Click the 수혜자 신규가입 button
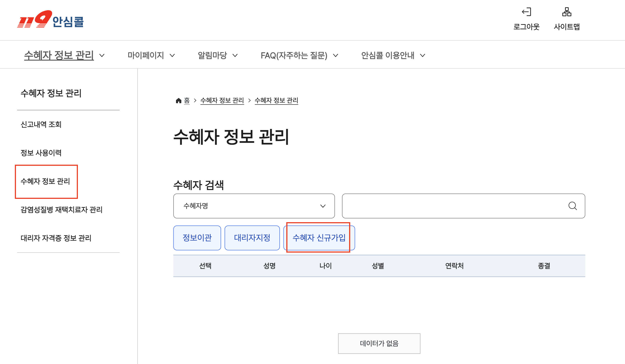This screenshot has width=625, height=364. click(319, 238)
